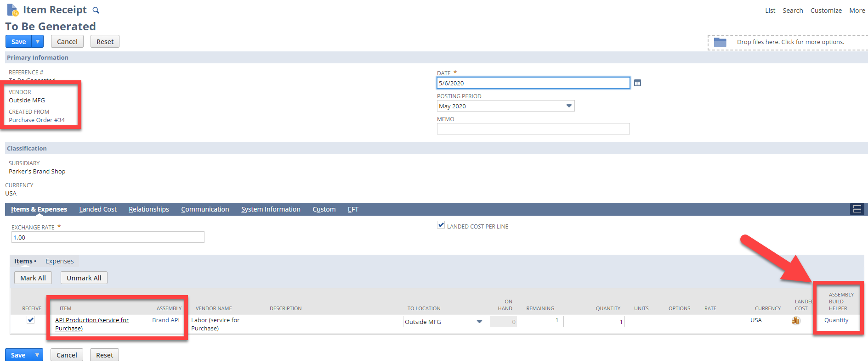Click the Assembly Build Helper Quantity link

(836, 320)
